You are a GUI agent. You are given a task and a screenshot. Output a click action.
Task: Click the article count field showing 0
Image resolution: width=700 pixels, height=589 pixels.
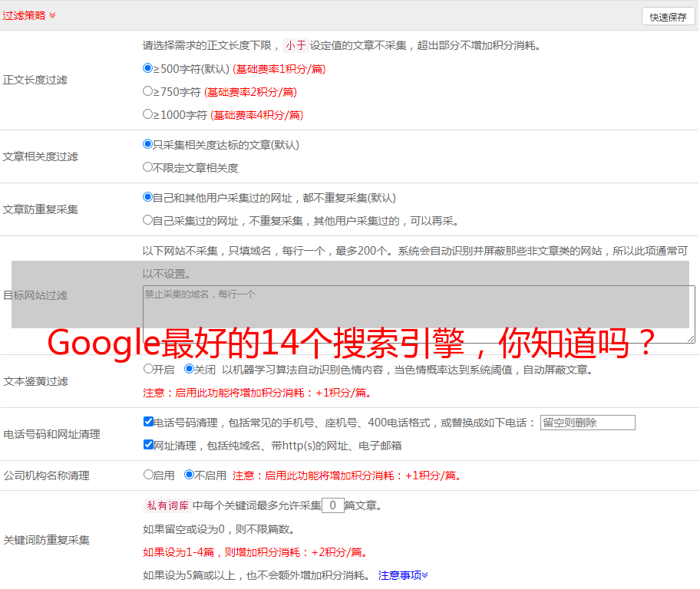click(x=332, y=505)
